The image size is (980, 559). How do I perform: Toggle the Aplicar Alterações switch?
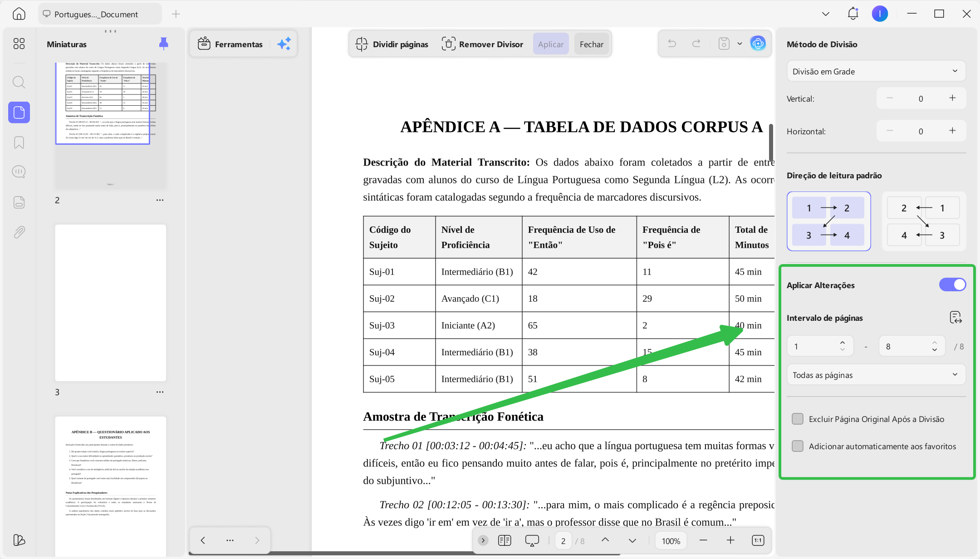point(952,284)
